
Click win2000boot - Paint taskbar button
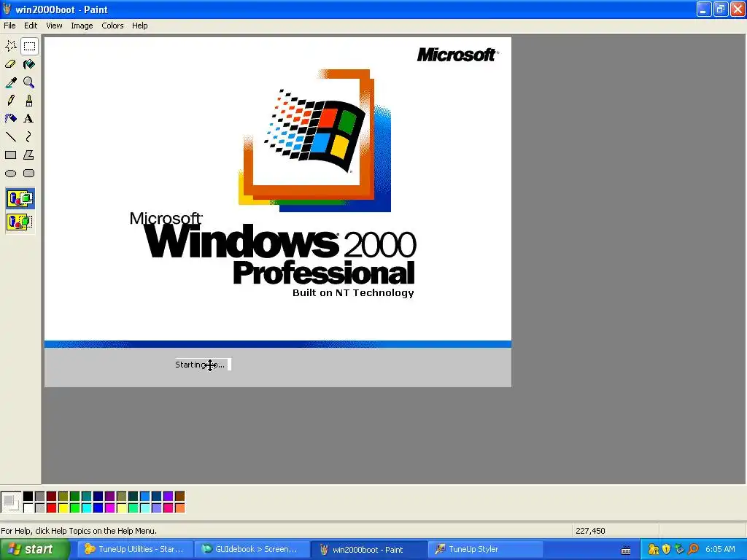(368, 550)
